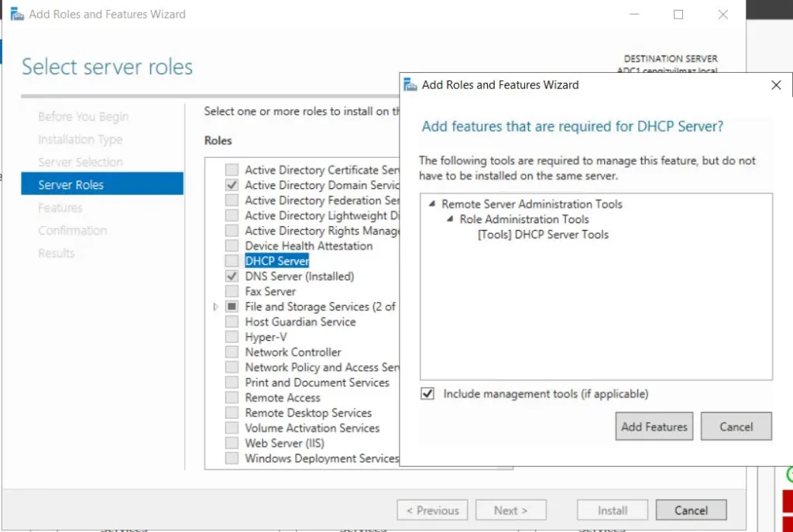The image size is (793, 532).
Task: Check Active Directory Federation Services role
Action: (232, 201)
